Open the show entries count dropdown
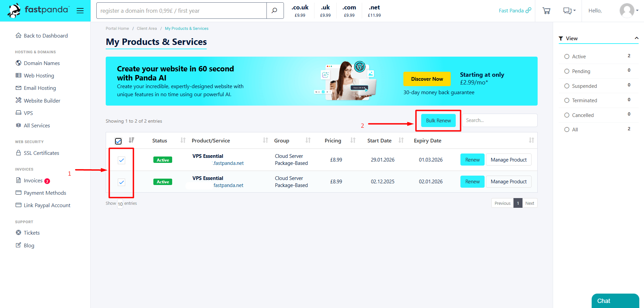 point(120,204)
